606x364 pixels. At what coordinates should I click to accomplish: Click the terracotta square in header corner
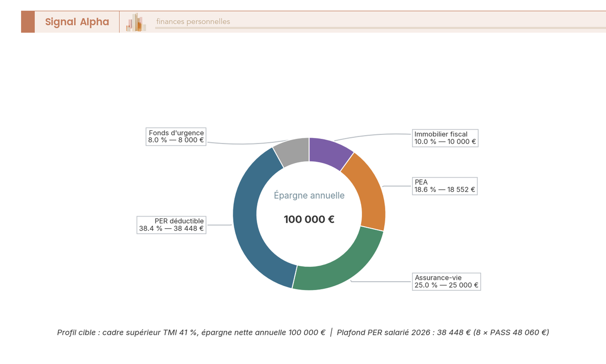[x=28, y=22]
